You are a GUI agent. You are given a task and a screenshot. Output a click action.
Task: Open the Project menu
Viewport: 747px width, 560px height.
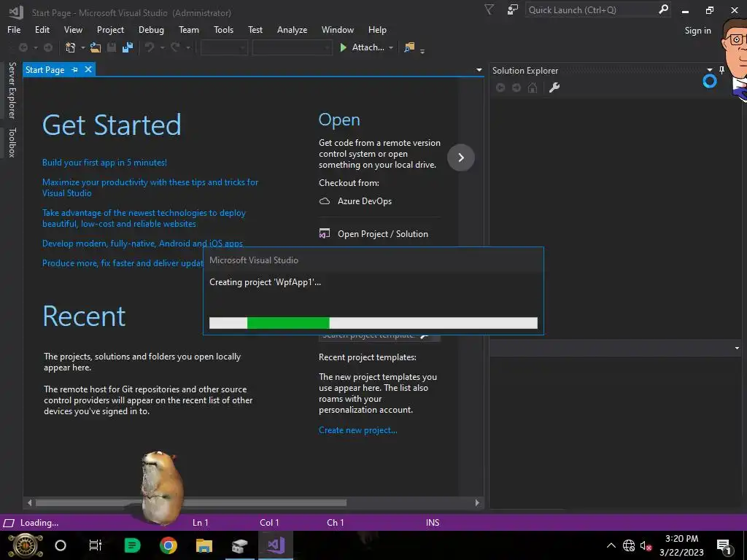(110, 29)
